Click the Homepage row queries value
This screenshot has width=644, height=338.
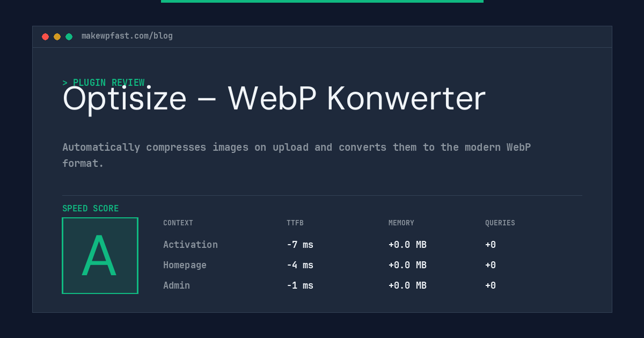[x=491, y=265]
